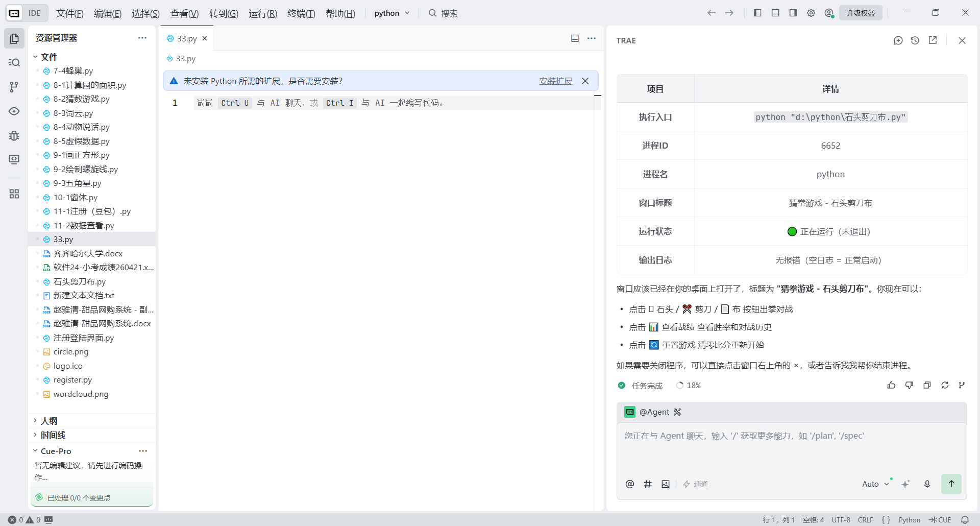The height and width of the screenshot is (526, 980).
Task: Open the remote monitor icon in sidebar
Action: 14,159
